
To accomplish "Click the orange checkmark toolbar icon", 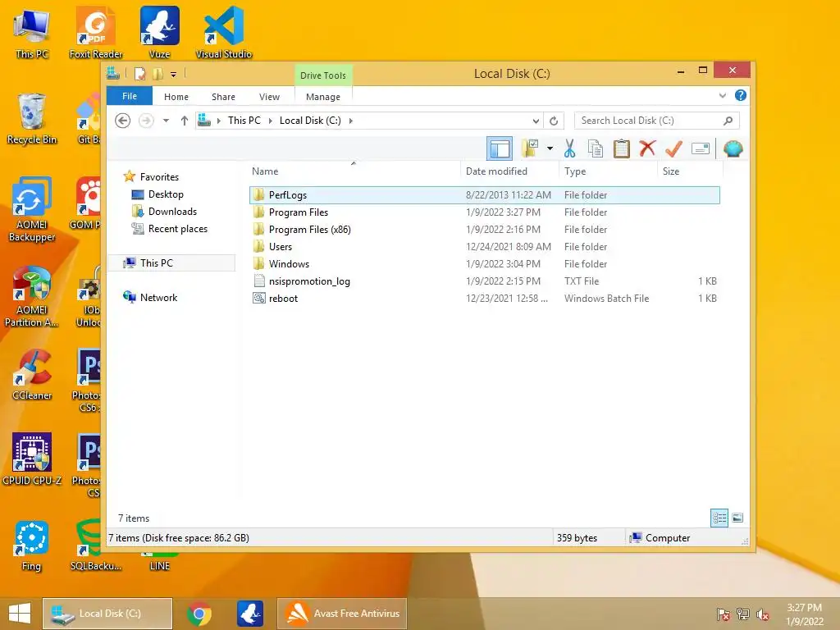I will (673, 148).
